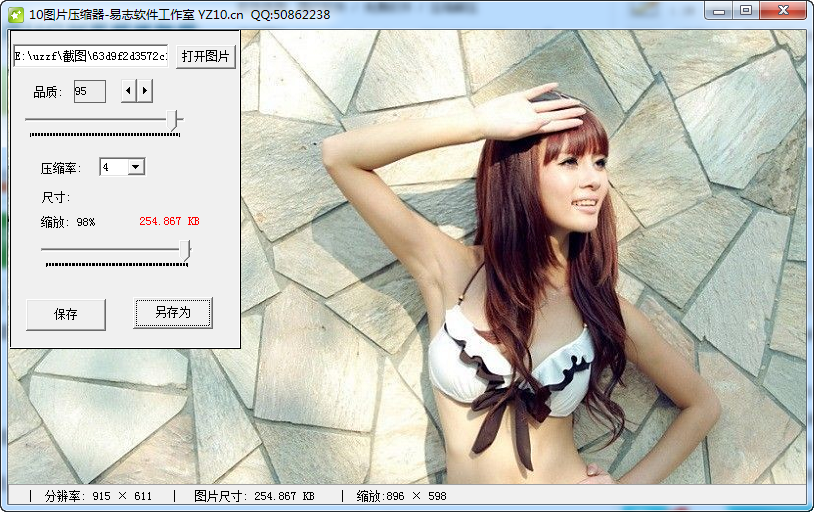Image resolution: width=814 pixels, height=512 pixels.
Task: Open the 压缩率 dropdown arrow
Action: (x=136, y=167)
